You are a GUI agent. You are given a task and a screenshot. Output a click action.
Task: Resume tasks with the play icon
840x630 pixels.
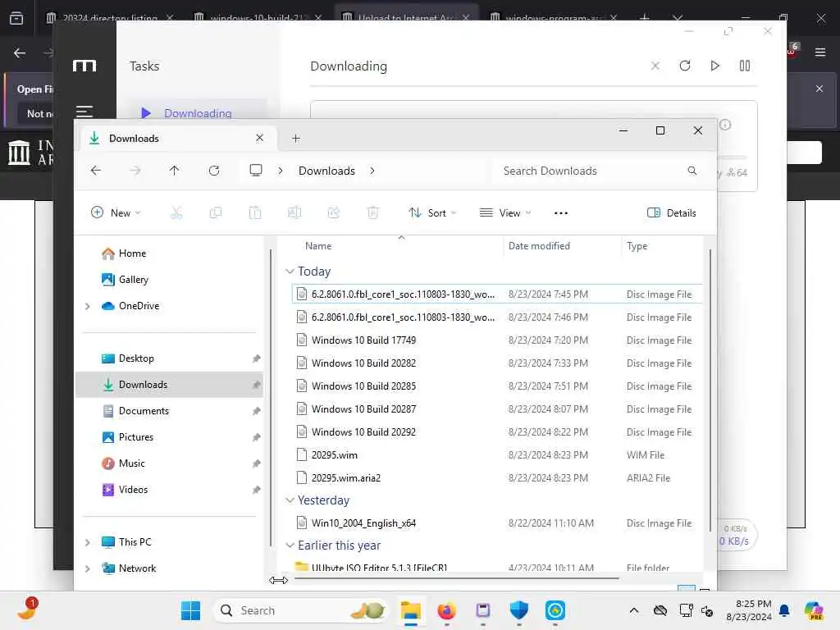[714, 66]
